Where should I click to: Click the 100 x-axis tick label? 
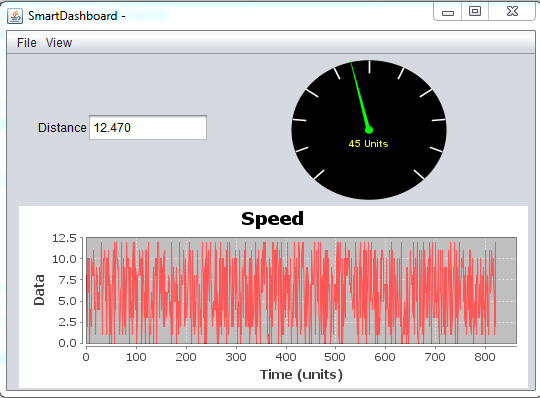pos(136,357)
